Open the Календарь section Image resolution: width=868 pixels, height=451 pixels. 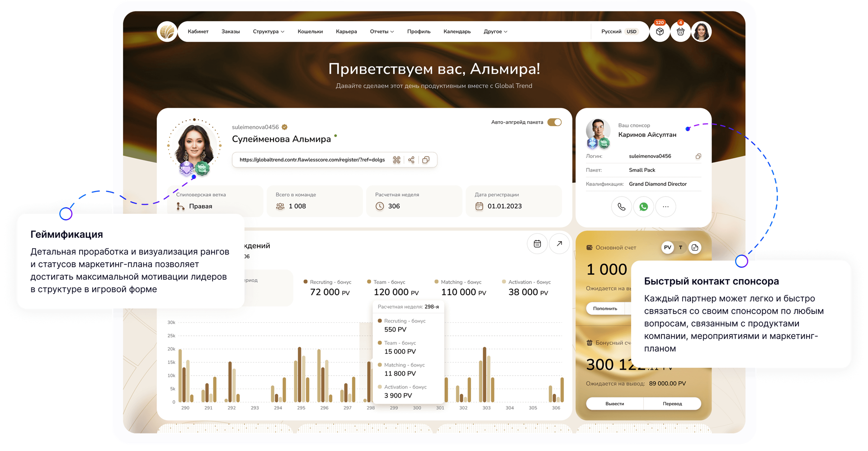[x=457, y=32]
